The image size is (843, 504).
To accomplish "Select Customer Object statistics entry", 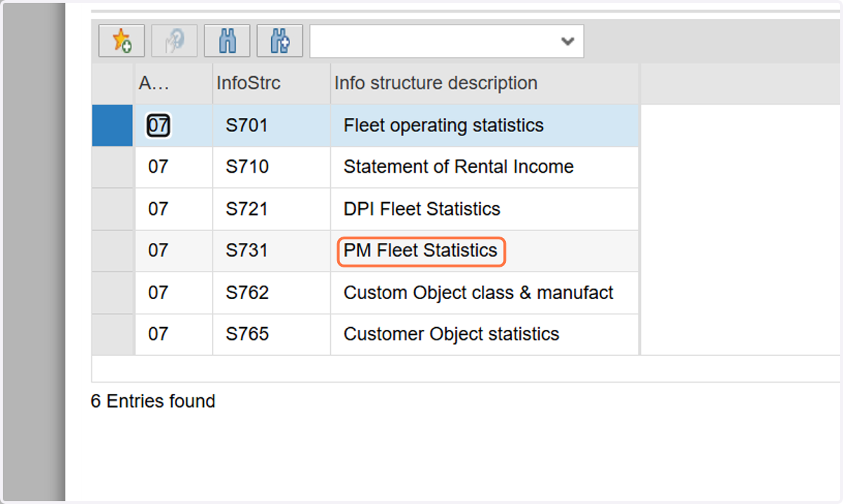I will coord(485,334).
